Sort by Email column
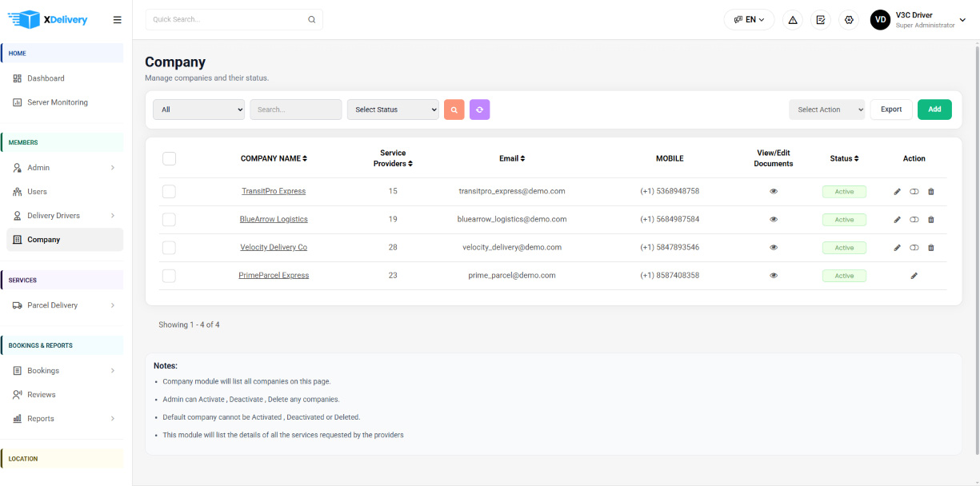 click(512, 158)
